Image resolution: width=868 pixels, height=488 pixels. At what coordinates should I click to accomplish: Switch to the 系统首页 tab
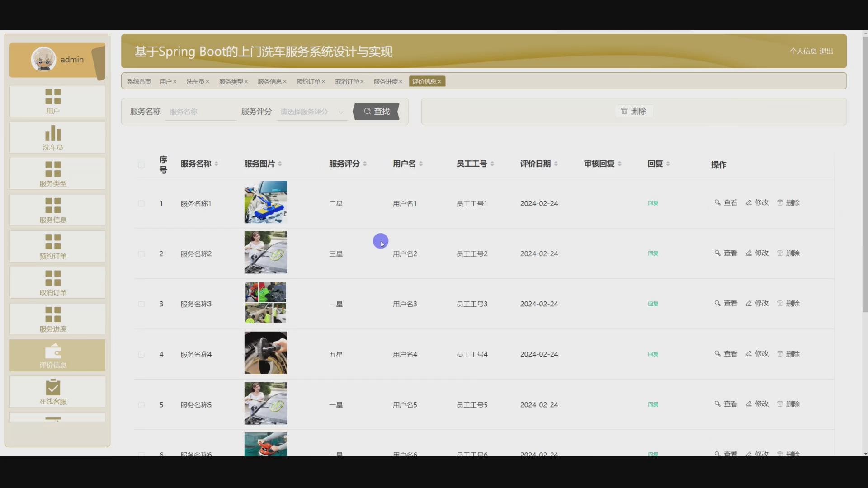139,82
